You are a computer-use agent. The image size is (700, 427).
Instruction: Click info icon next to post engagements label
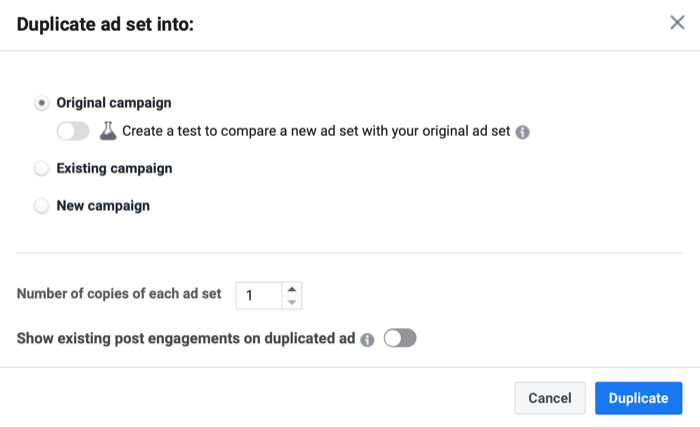click(x=367, y=340)
